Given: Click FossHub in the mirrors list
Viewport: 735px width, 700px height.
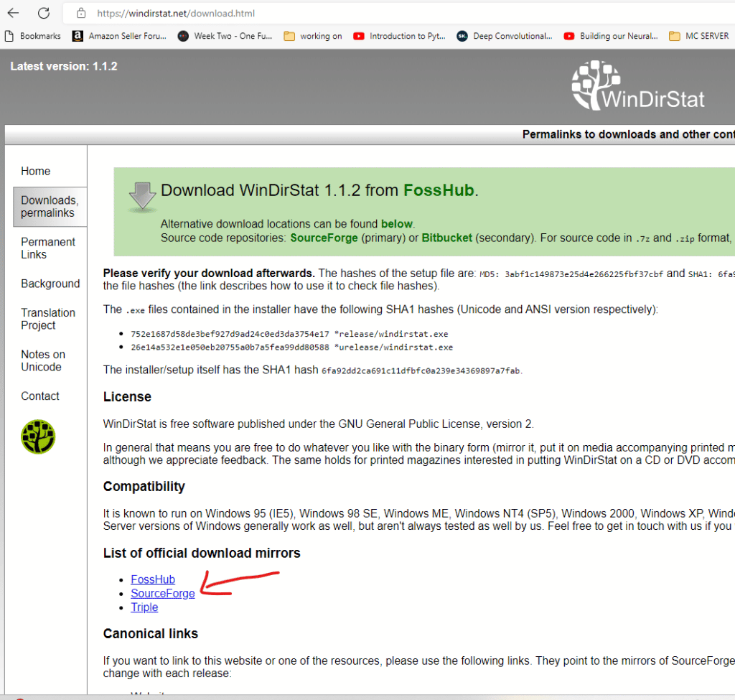Looking at the screenshot, I should 153,579.
